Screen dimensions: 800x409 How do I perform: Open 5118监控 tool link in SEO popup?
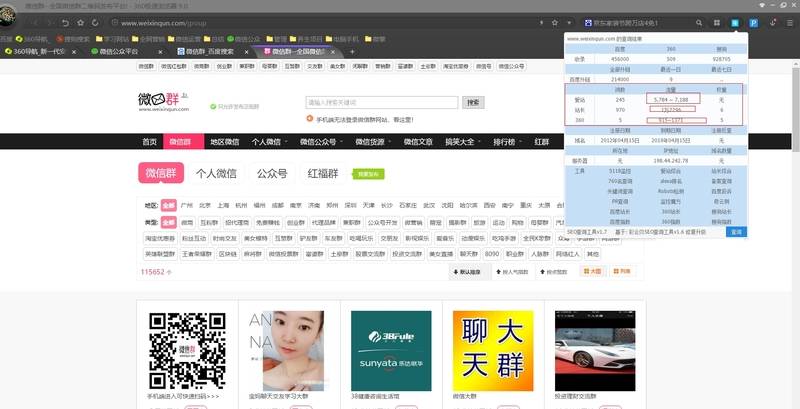pos(619,171)
